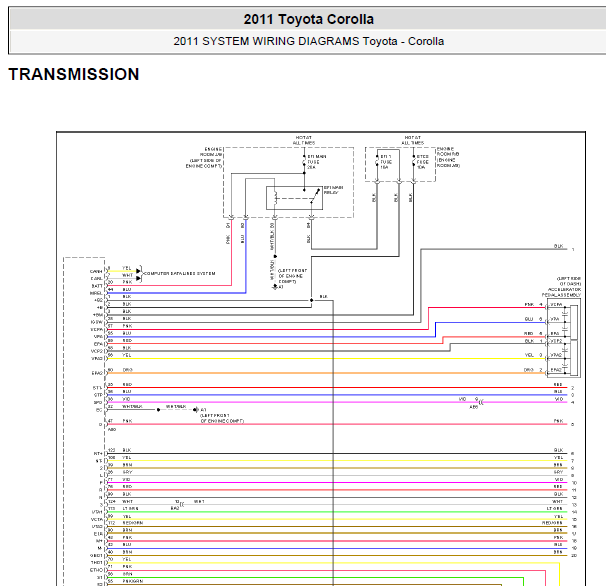Image resolution: width=606 pixels, height=586 pixels.
Task: Click "ORG 2" wire label at pedal assembly
Action: point(533,370)
